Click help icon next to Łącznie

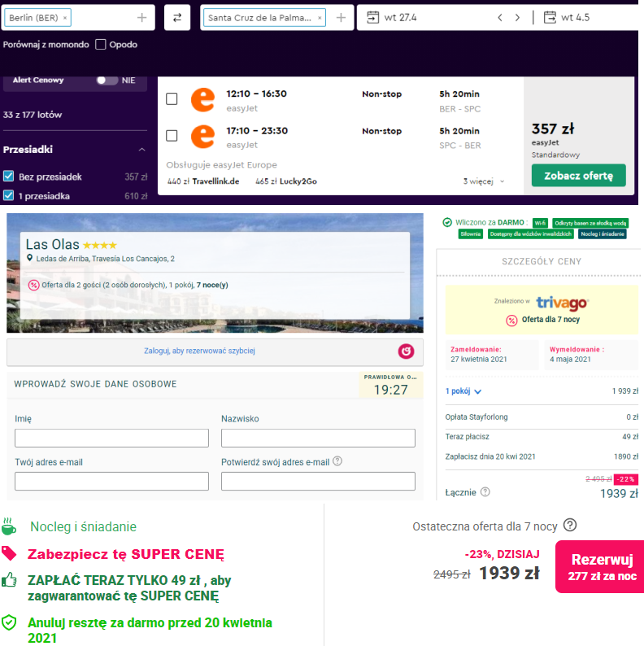tap(485, 492)
